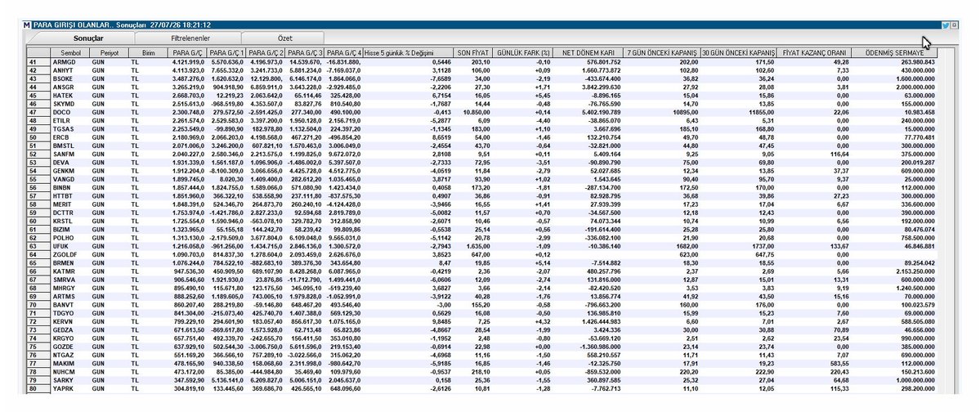The image size is (980, 412).
Task: Switch to the Sonuçlar tab
Action: pos(88,38)
